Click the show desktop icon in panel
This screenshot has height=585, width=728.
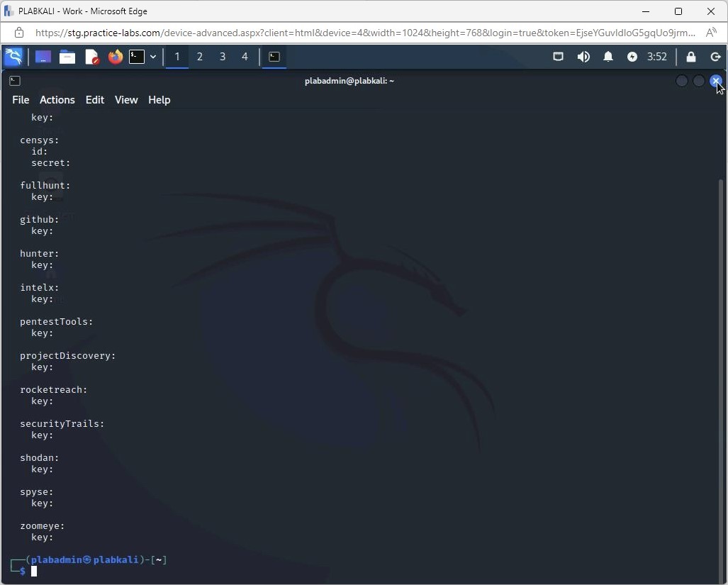pos(43,57)
